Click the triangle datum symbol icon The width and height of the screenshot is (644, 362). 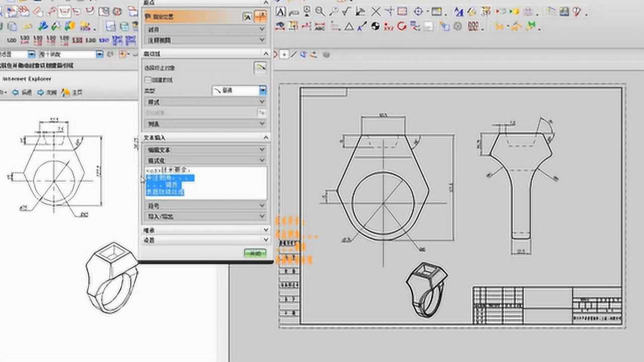point(349,27)
